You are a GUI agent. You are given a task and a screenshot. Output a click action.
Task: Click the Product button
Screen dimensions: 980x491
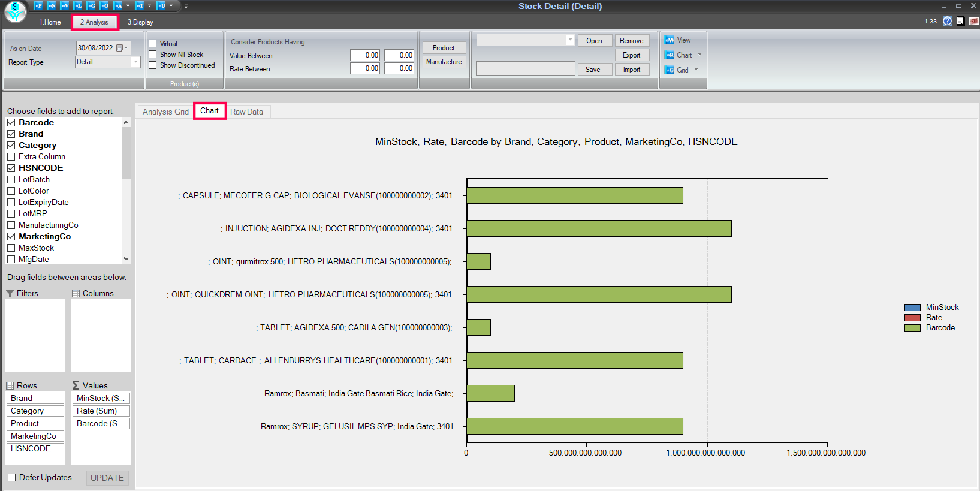[444, 48]
